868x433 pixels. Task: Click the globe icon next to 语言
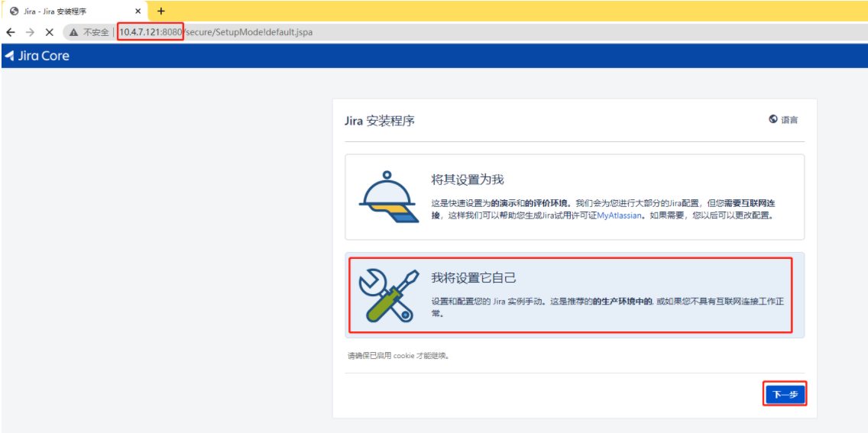tap(773, 119)
